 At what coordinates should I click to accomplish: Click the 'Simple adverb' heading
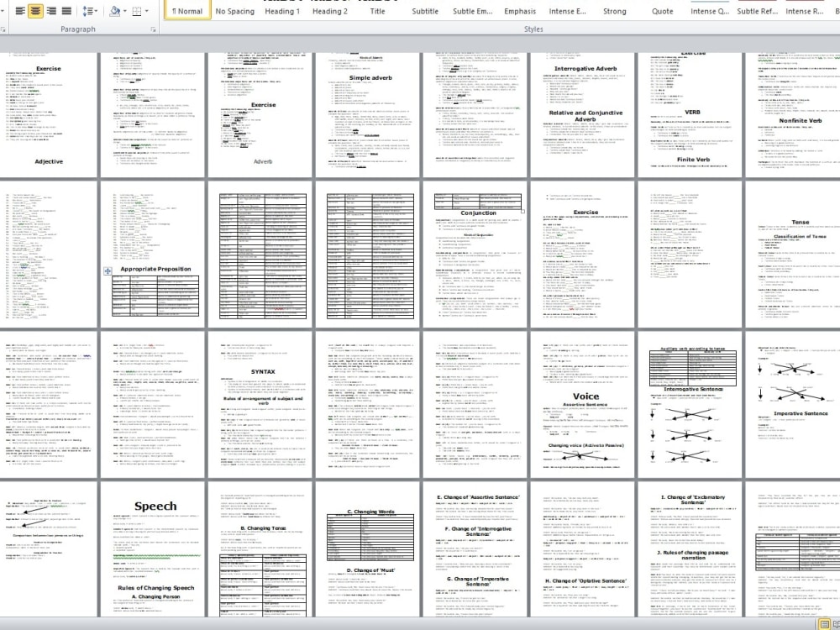[370, 77]
